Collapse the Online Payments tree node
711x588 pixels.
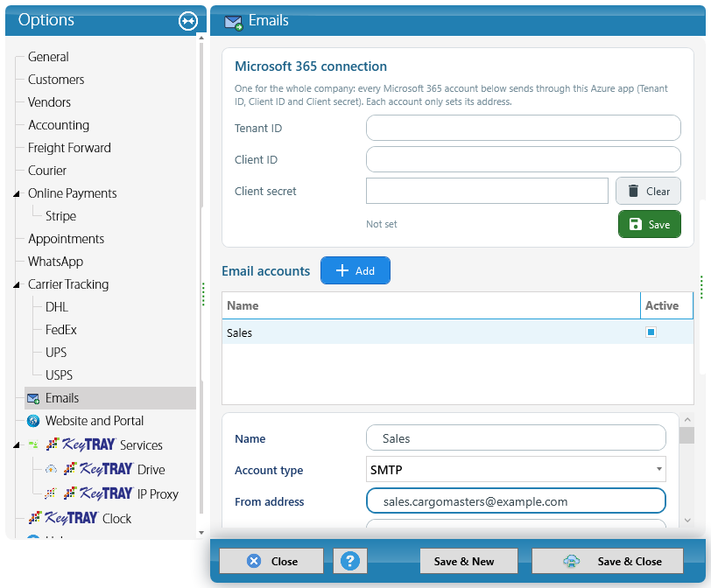pyautogui.click(x=17, y=194)
